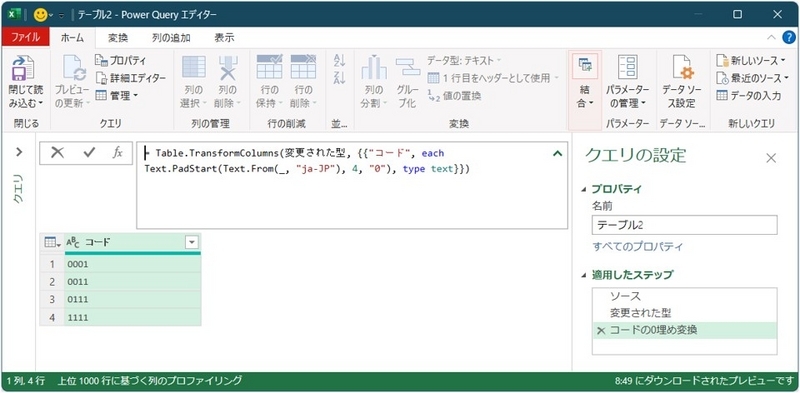
Task: Expand the クエリ queries pane
Action: [x=19, y=152]
